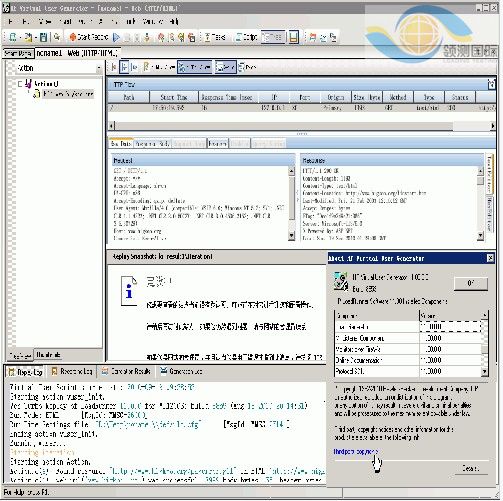The width and height of the screenshot is (503, 501).
Task: Select the Protocol SDK component row
Action: tap(409, 371)
